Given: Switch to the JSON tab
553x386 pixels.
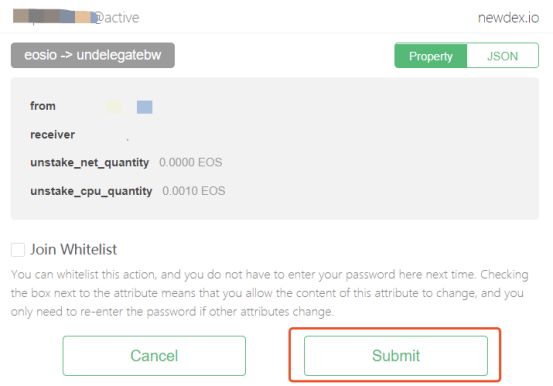Looking at the screenshot, I should click(503, 56).
